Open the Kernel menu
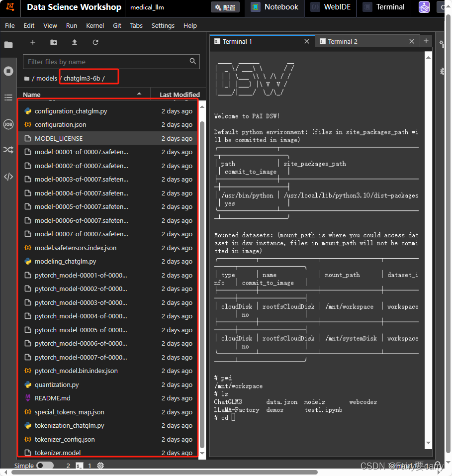Viewport: 452px width, 476px height. (95, 25)
